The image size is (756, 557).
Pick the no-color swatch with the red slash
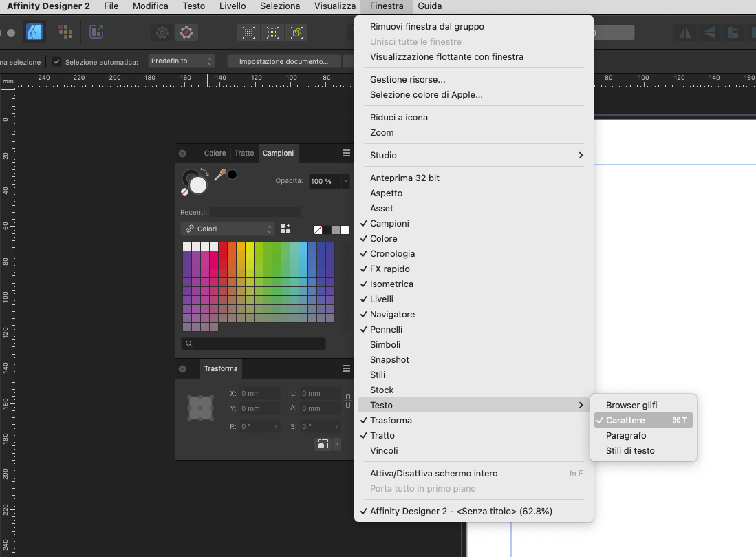coord(318,230)
